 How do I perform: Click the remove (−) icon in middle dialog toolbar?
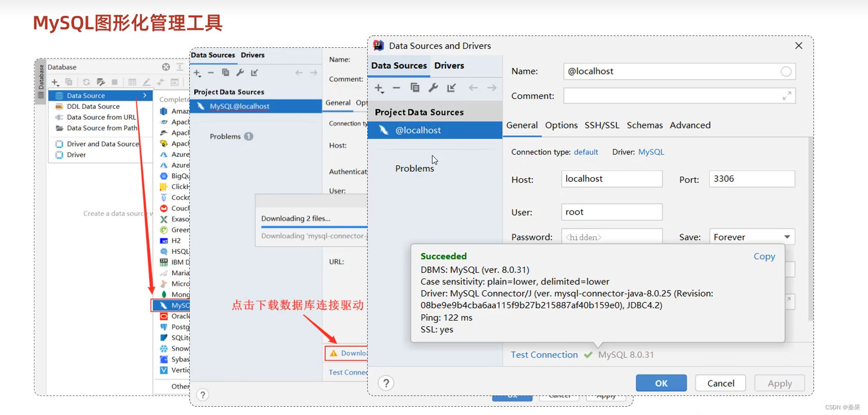click(211, 72)
